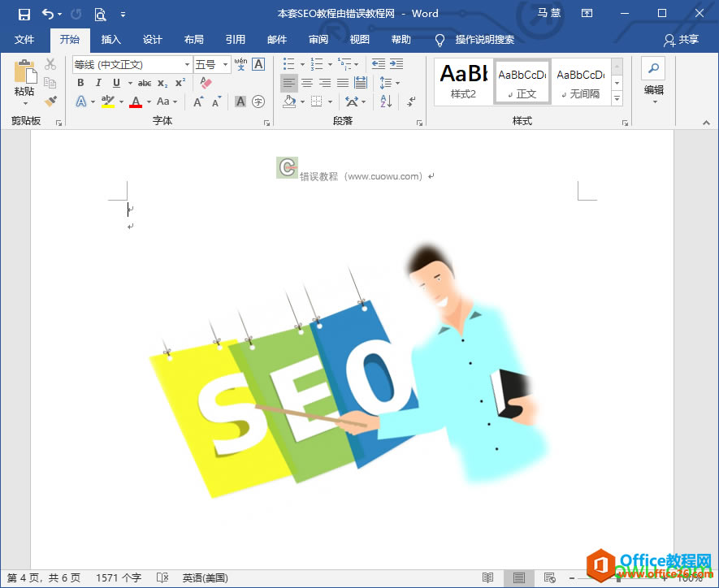This screenshot has width=719, height=588.
Task: Click the enclosed character 字 icon
Action: tap(258, 102)
